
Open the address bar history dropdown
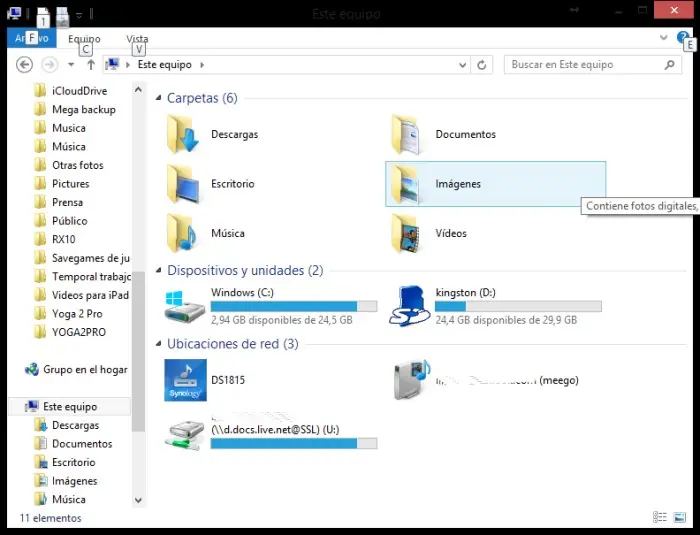tap(462, 65)
